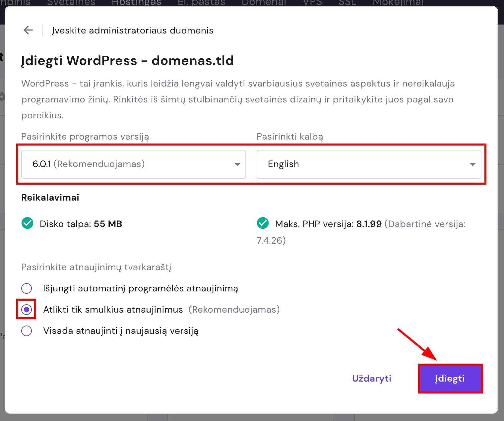
Task: Click the Įveskite administratoriaus duomenis header text
Action: click(133, 30)
